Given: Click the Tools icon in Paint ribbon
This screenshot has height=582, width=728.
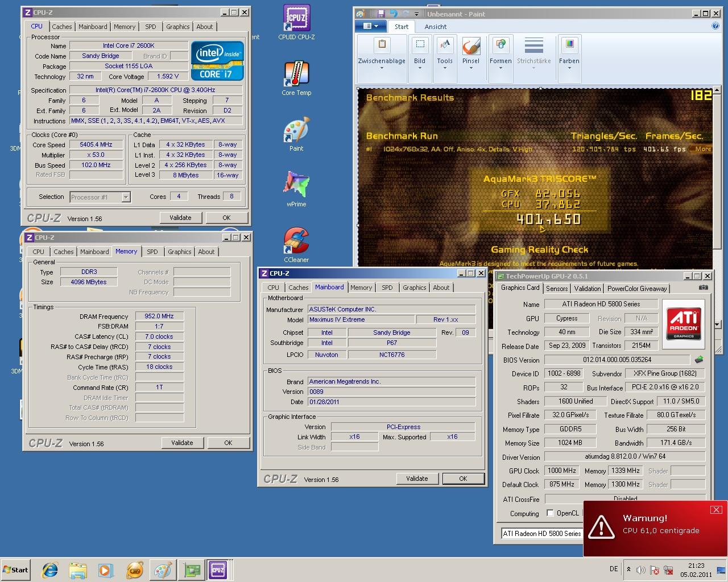Looking at the screenshot, I should [x=445, y=44].
